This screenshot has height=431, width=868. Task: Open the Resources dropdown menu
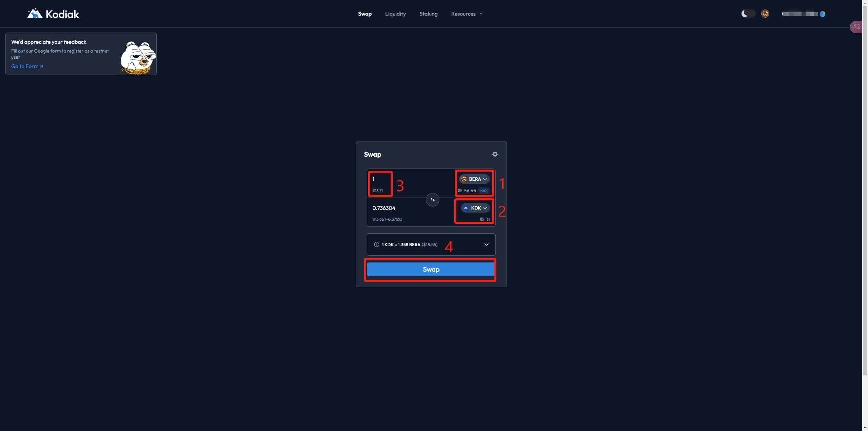pyautogui.click(x=467, y=14)
